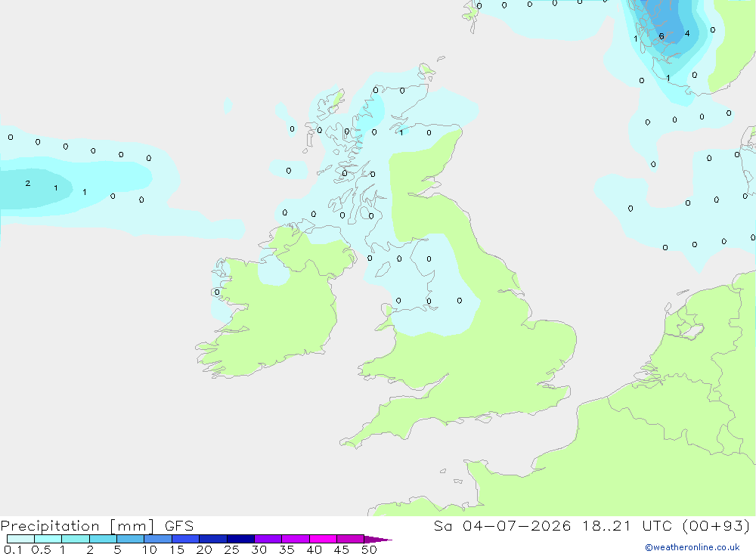
Task: Click the 20 legend scale label
Action: [x=204, y=549]
